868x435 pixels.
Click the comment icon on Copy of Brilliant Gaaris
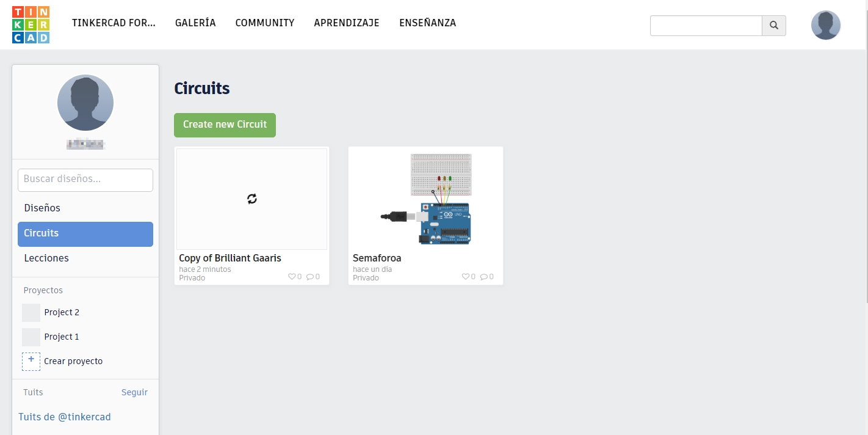coord(310,277)
